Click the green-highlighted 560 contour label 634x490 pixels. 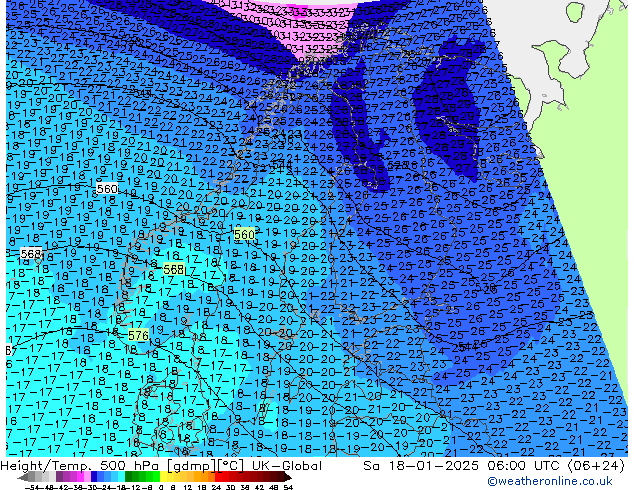[x=244, y=234]
